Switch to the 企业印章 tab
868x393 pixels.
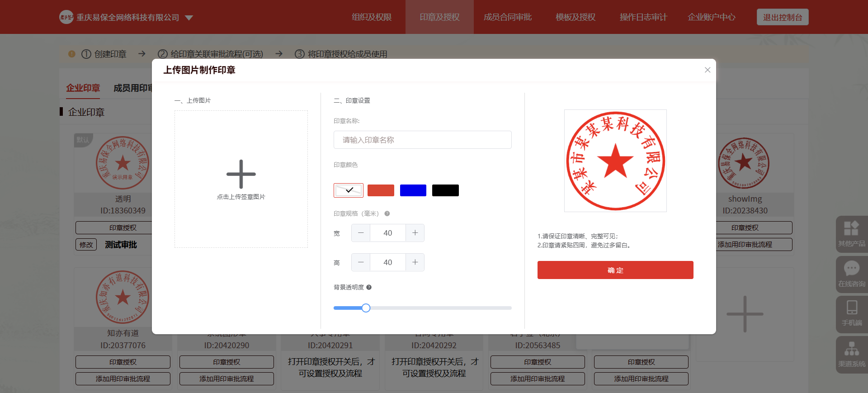click(x=83, y=88)
